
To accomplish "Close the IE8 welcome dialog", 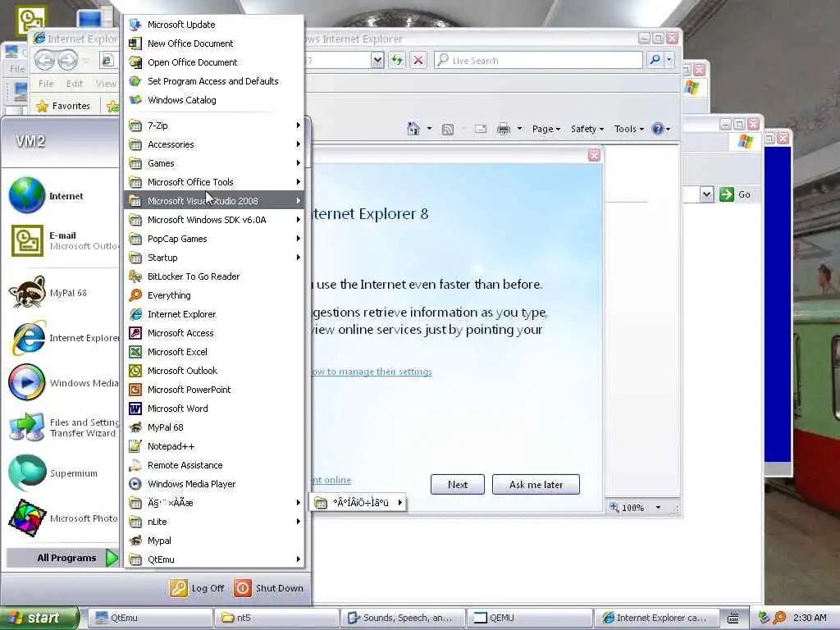I will (594, 155).
